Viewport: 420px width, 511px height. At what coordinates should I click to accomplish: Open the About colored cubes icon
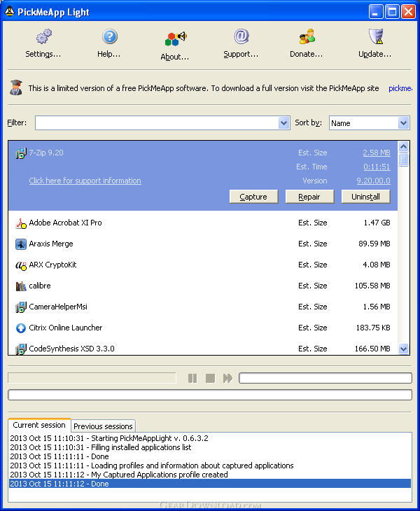coord(176,38)
